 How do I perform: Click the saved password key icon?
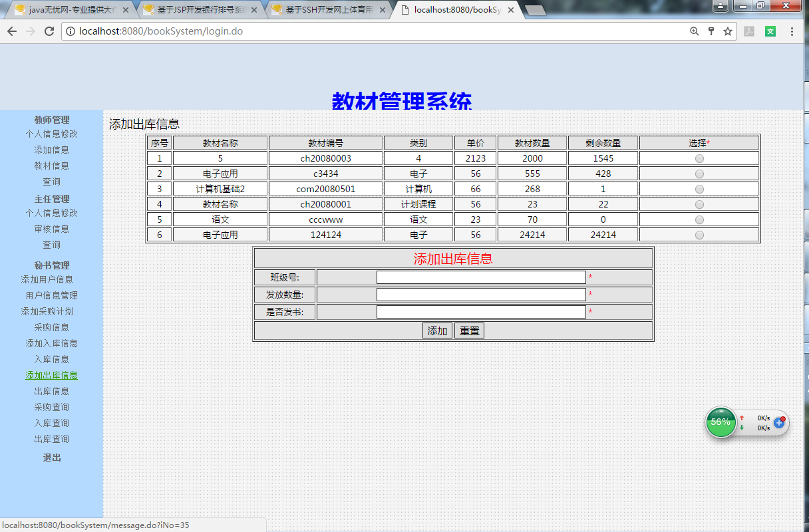coord(711,31)
